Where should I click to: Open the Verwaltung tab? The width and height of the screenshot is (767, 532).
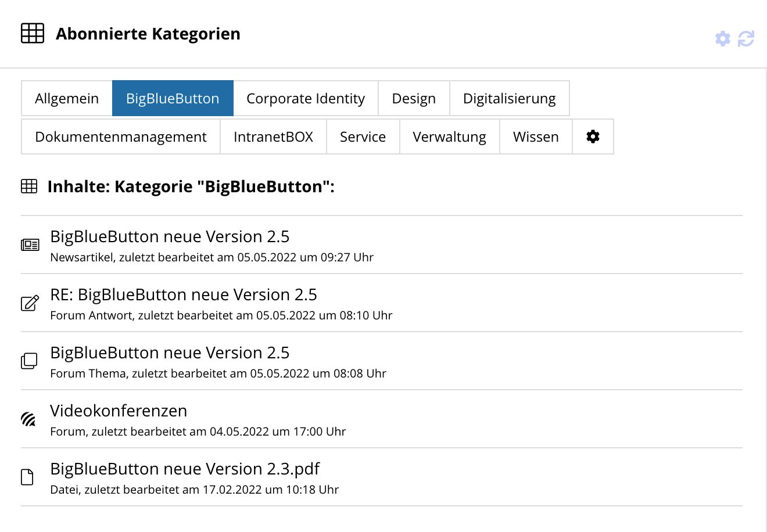click(449, 136)
